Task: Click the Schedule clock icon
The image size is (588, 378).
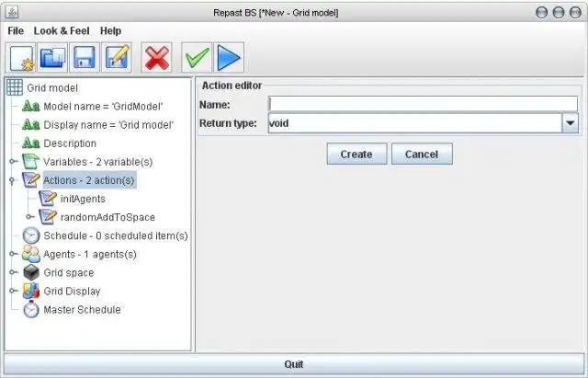Action: point(30,235)
